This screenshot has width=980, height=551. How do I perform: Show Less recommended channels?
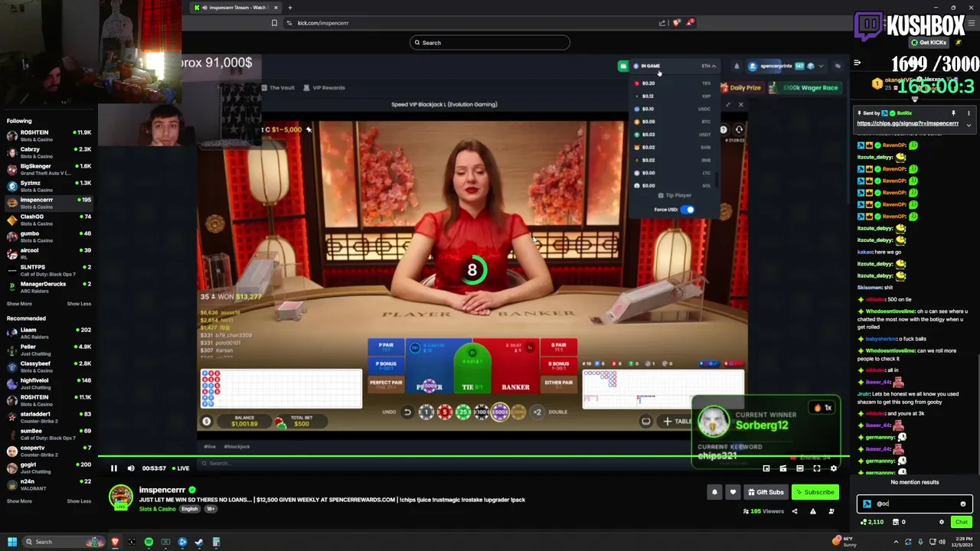click(x=79, y=501)
